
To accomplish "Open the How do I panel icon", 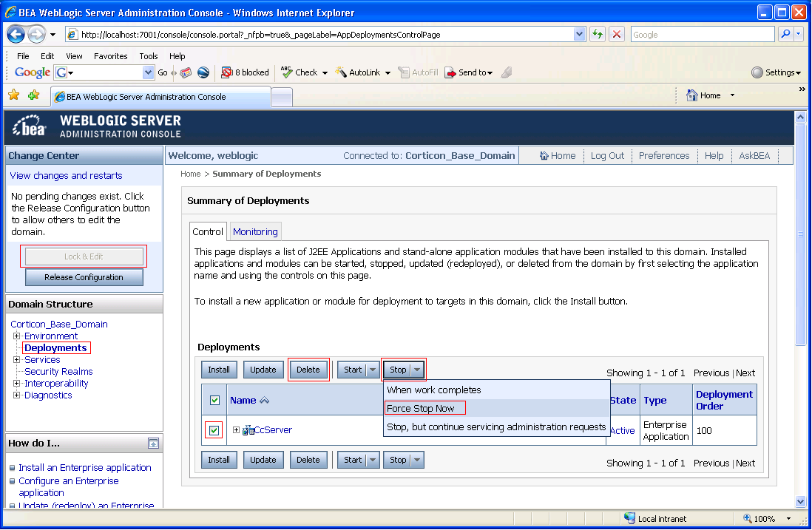I will click(x=155, y=443).
